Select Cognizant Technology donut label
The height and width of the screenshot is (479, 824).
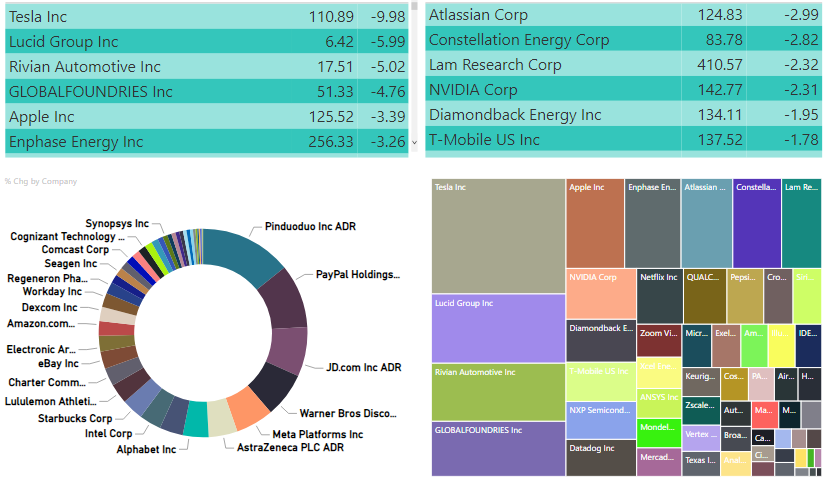point(67,237)
